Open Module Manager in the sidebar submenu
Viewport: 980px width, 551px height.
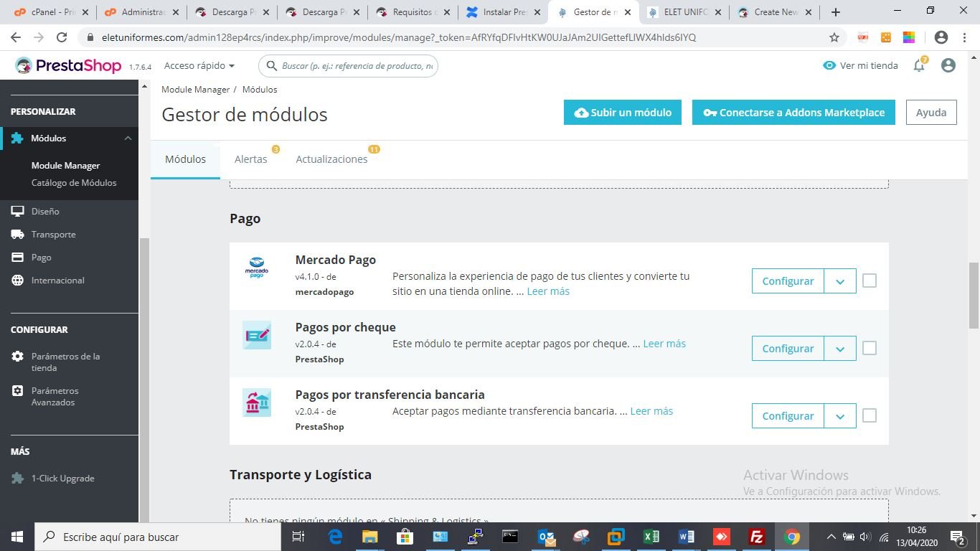pos(66,166)
